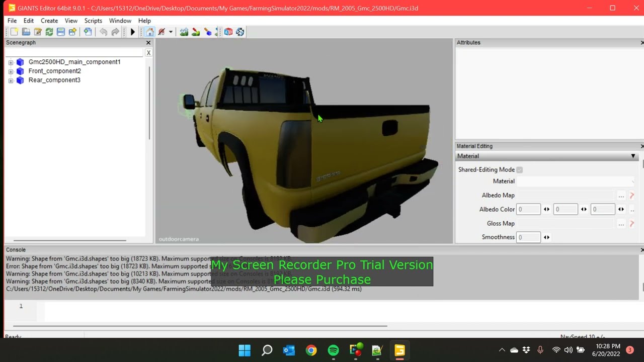
Task: Close the Scenegraph panel
Action: pyautogui.click(x=148, y=43)
